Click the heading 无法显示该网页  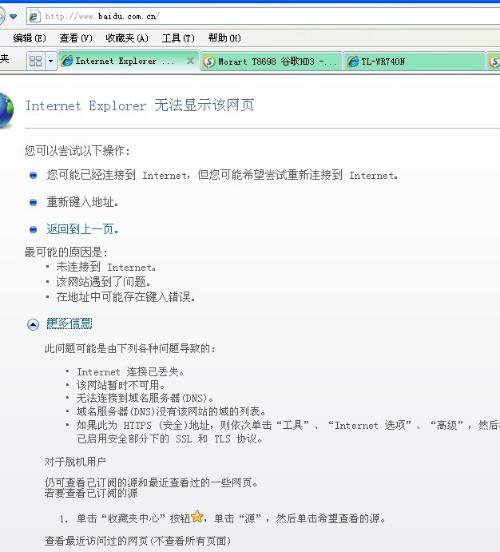(x=204, y=105)
